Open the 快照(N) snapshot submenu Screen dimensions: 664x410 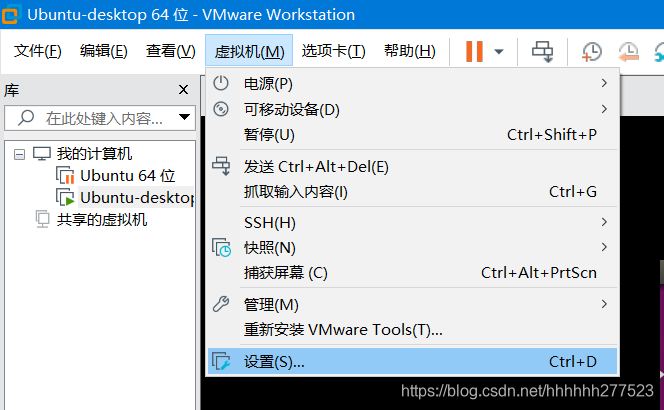[x=412, y=247]
